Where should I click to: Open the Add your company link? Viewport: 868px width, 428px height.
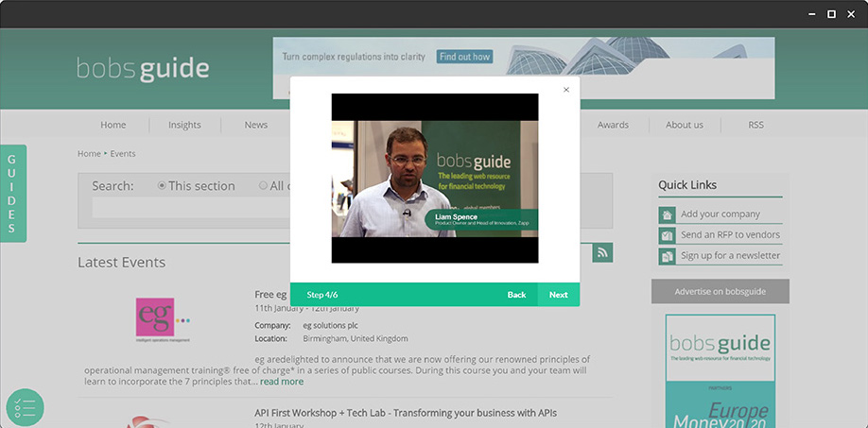tap(720, 214)
